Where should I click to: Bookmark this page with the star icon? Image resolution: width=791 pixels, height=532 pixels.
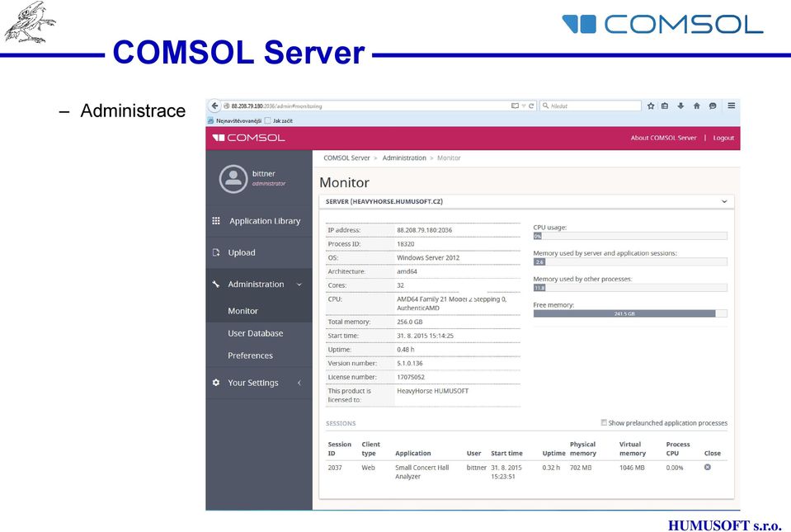651,106
